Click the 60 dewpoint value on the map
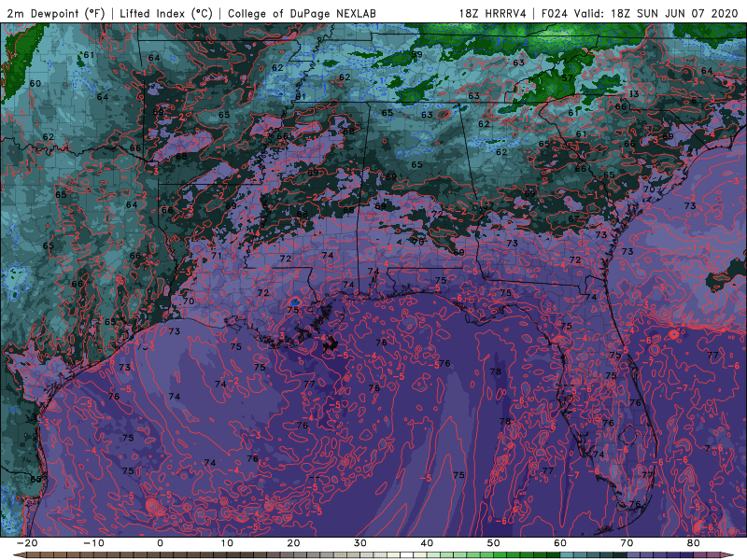Viewport: 747px width, 560px height. tap(35, 83)
